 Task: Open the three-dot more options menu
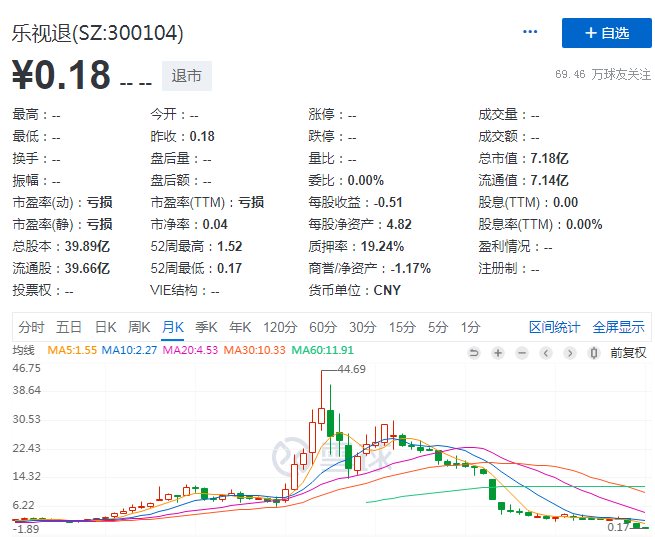click(x=530, y=32)
